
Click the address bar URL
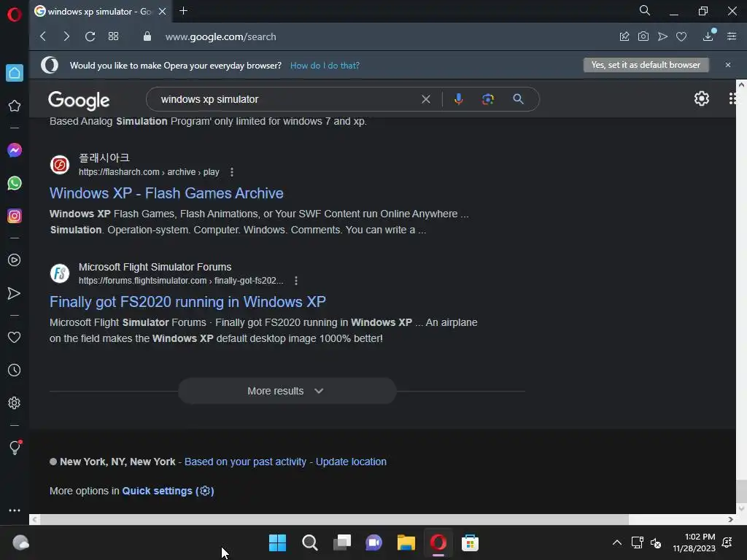click(x=220, y=36)
